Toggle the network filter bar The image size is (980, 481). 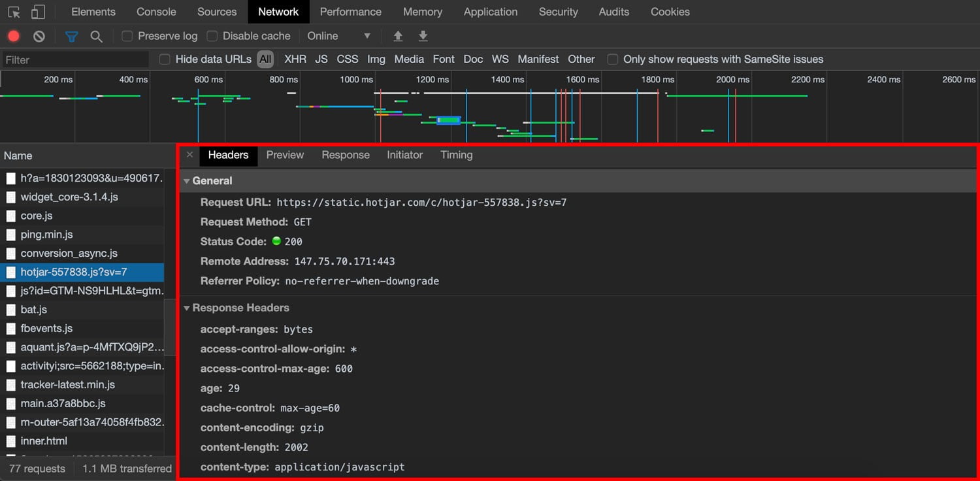coord(72,36)
